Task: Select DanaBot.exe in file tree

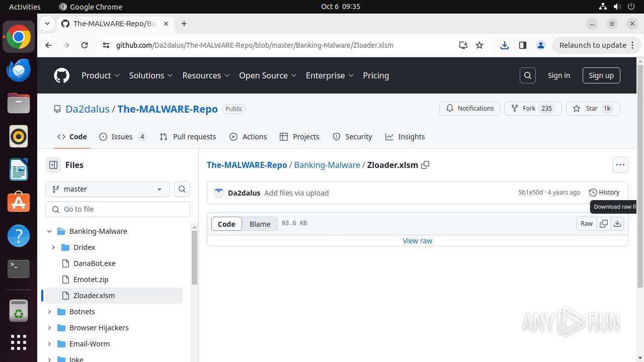Action: pos(95,263)
